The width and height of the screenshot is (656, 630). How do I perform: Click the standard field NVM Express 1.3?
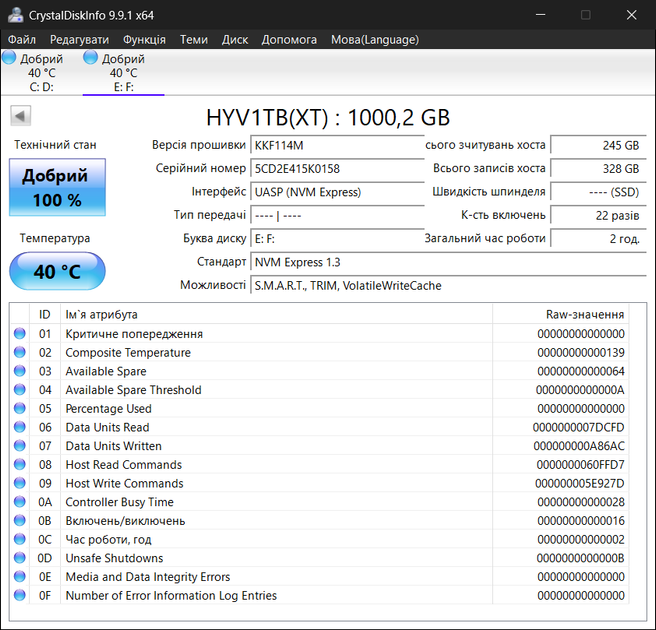pyautogui.click(x=448, y=262)
